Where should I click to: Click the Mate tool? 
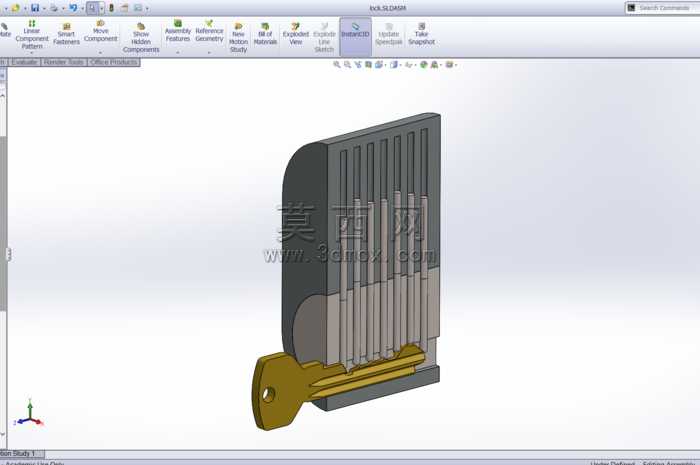[5, 30]
